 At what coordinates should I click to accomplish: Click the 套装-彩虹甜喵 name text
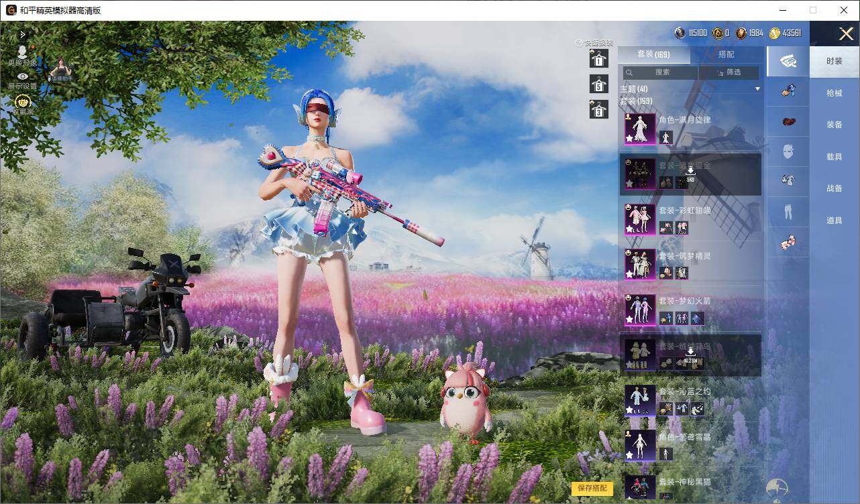(x=684, y=210)
